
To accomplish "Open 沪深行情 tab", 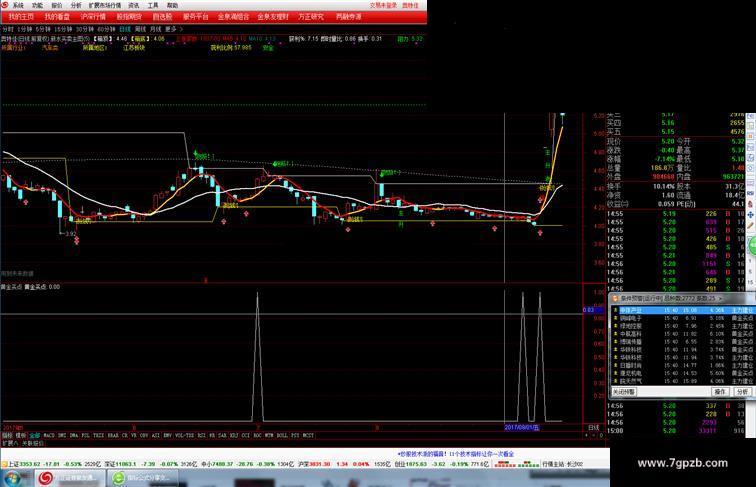I will (93, 16).
